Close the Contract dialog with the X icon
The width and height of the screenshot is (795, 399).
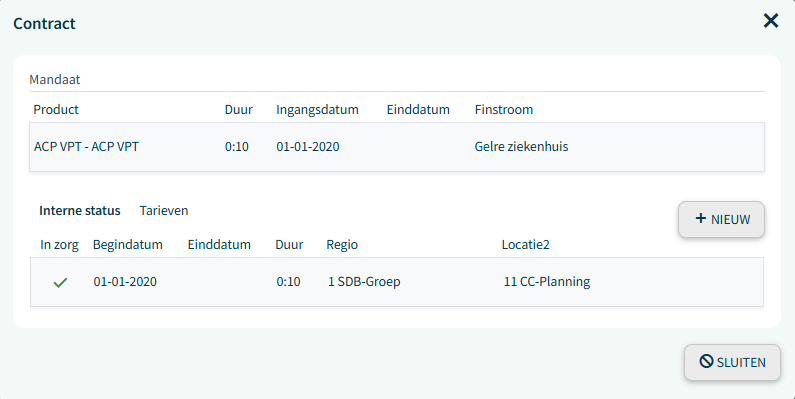point(771,21)
